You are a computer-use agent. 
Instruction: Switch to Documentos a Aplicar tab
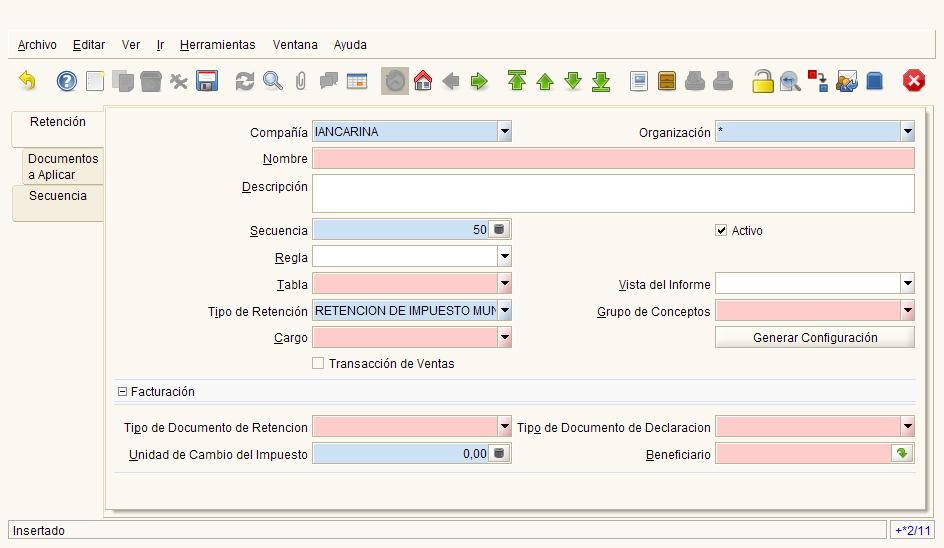(63, 166)
